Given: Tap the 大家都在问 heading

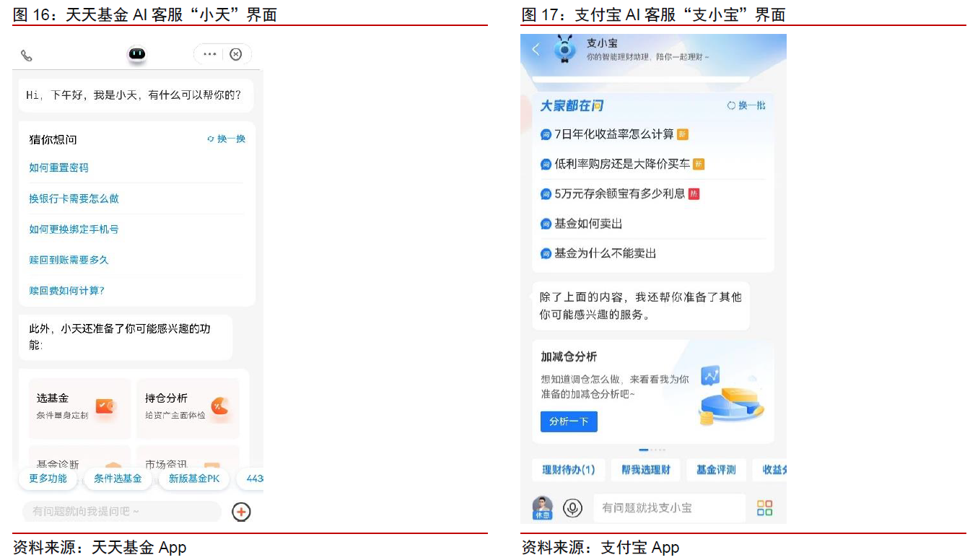Looking at the screenshot, I should [x=572, y=105].
